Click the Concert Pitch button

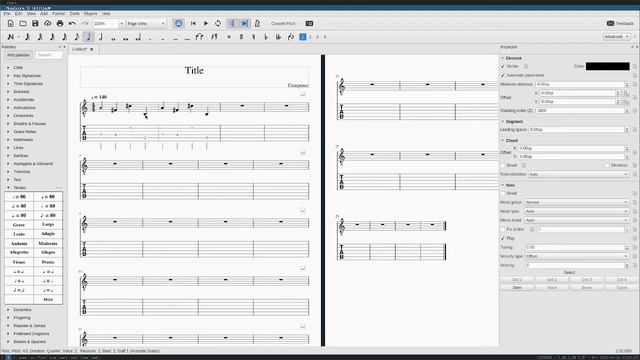coord(283,24)
